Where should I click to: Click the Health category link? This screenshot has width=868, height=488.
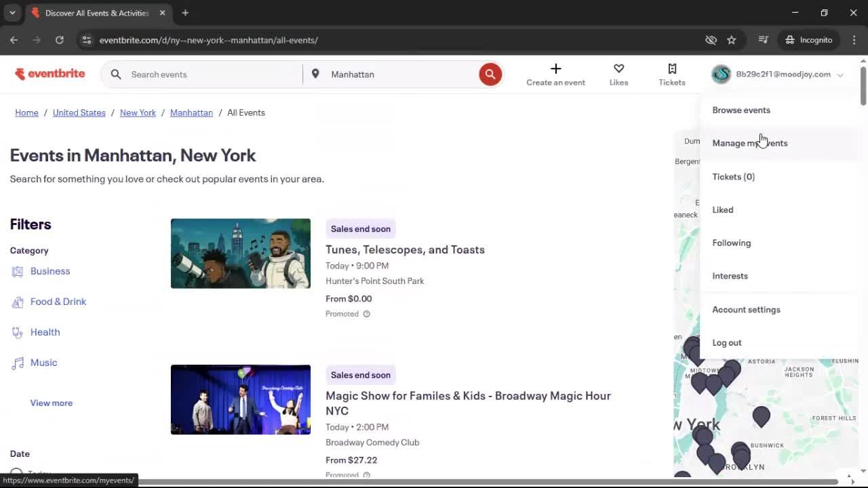[x=45, y=332]
